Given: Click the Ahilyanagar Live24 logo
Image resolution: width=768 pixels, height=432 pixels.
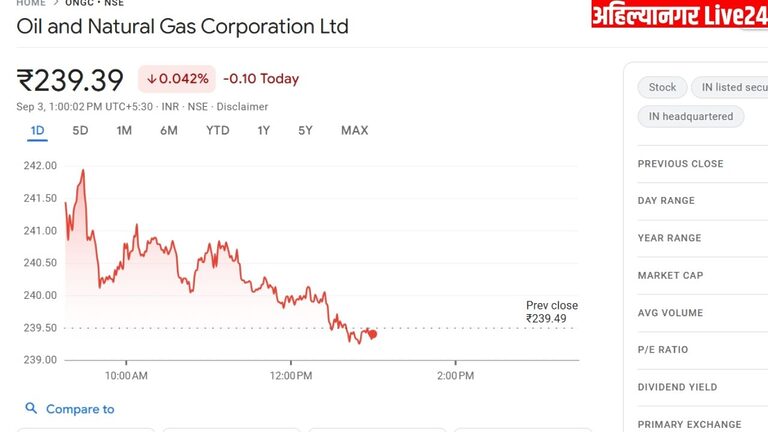Looking at the screenshot, I should (679, 15).
